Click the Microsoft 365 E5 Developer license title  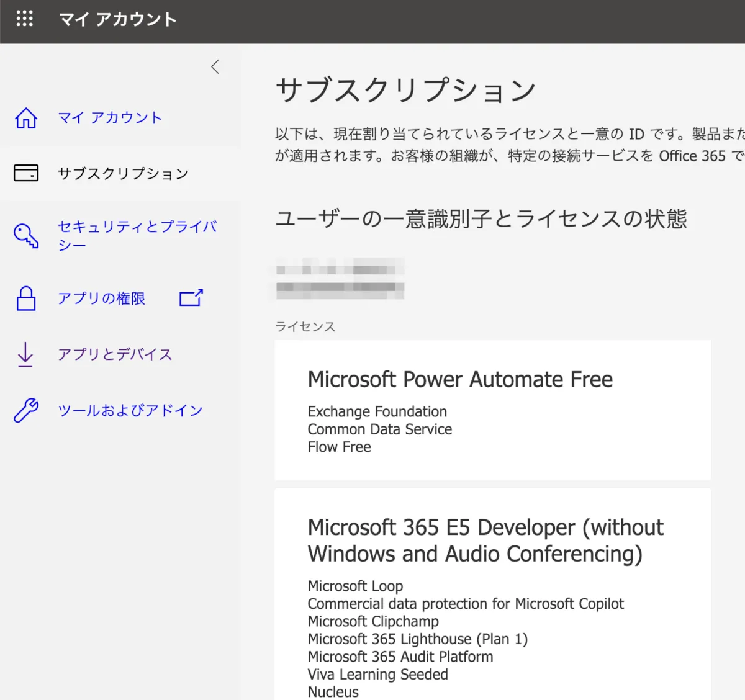click(485, 541)
